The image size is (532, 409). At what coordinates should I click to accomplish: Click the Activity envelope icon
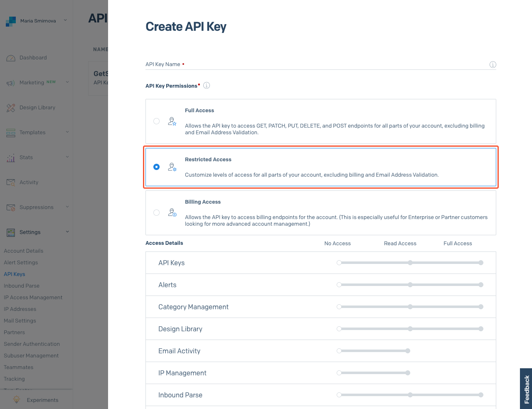[11, 182]
